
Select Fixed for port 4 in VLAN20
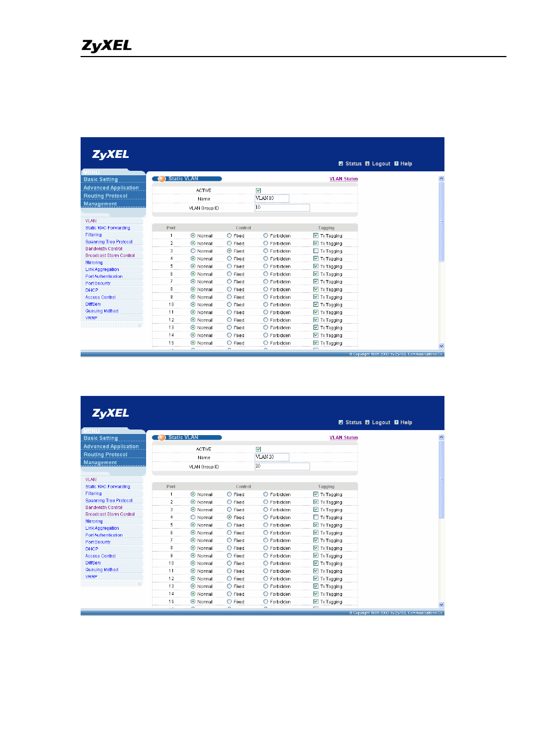pyautogui.click(x=229, y=517)
